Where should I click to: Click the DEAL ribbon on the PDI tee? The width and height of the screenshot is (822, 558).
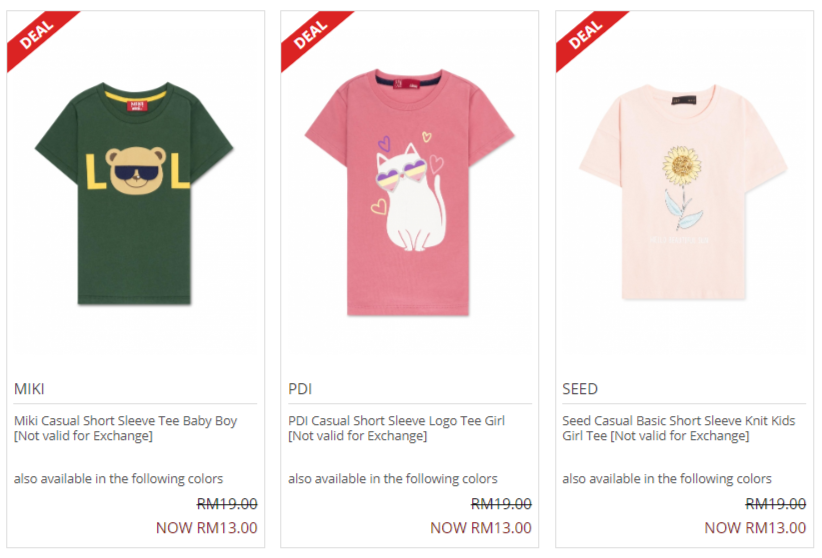(x=311, y=36)
